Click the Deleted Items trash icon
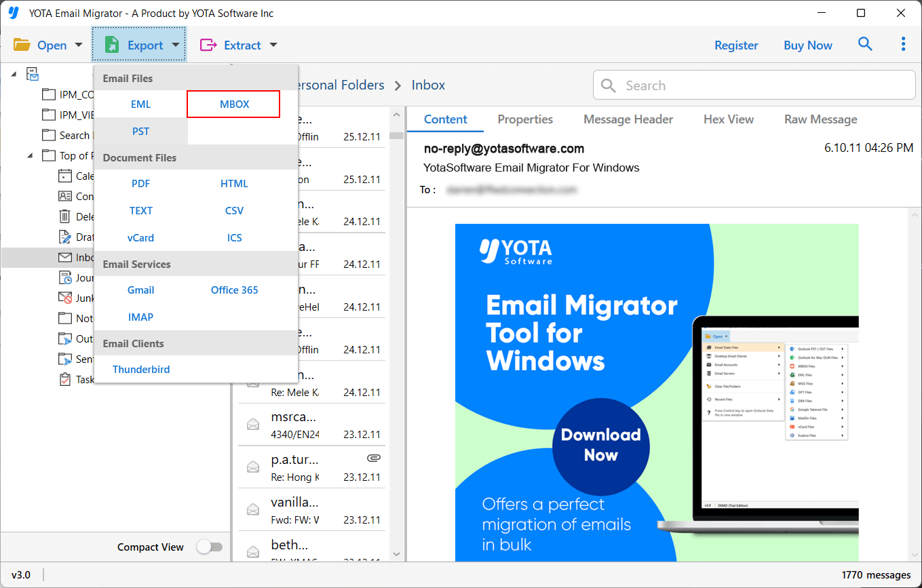The height and width of the screenshot is (588, 922). [x=65, y=216]
